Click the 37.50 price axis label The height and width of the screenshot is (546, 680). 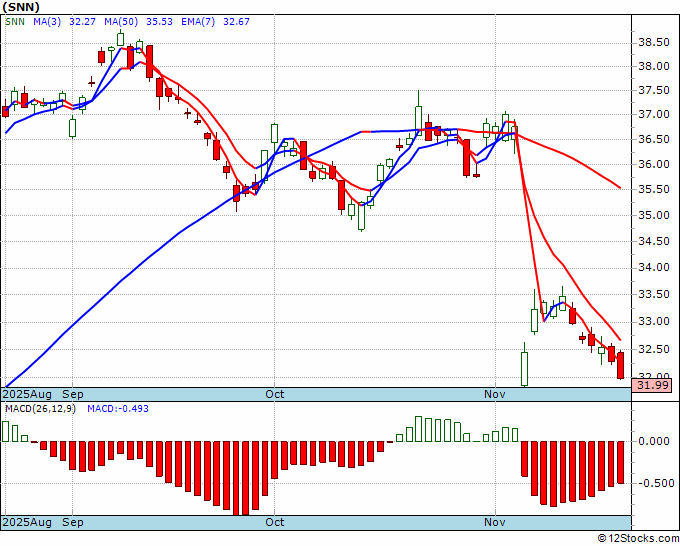tap(654, 90)
